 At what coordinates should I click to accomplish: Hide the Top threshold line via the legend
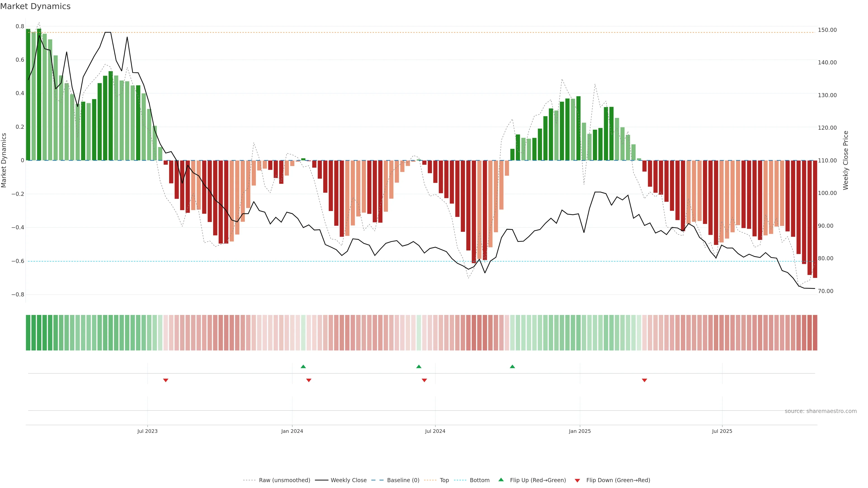pos(444,480)
